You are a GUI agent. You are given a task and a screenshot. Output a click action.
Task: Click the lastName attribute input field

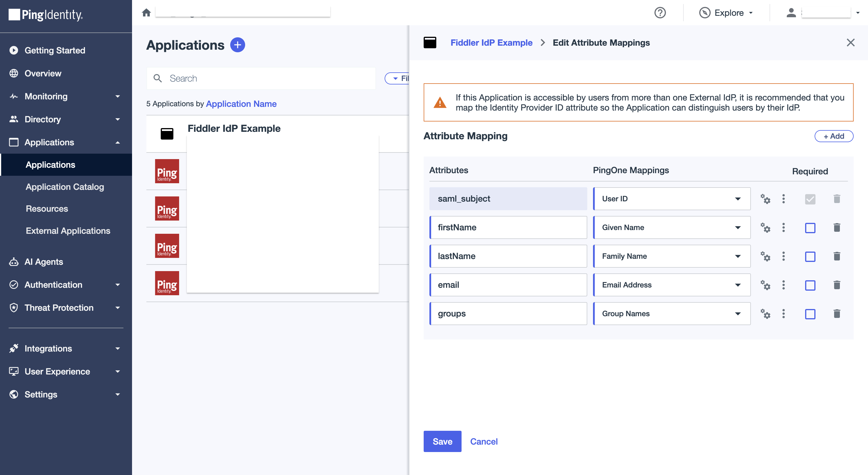tap(508, 256)
